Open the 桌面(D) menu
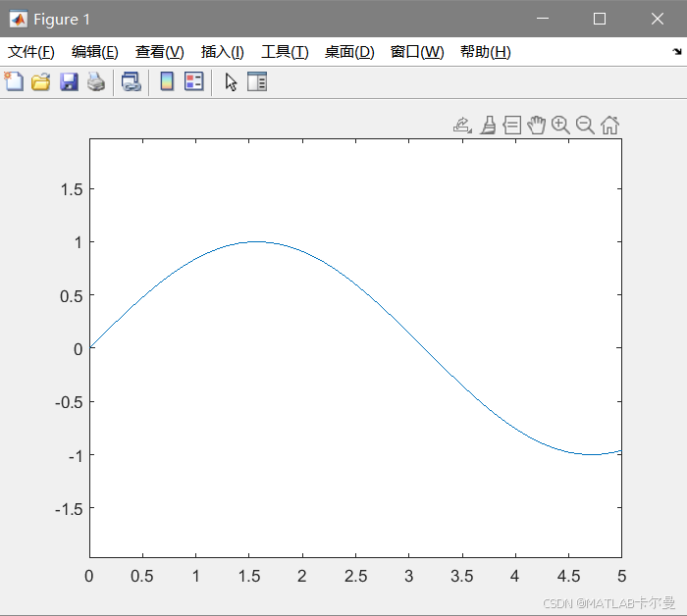This screenshot has height=616, width=687. (349, 52)
